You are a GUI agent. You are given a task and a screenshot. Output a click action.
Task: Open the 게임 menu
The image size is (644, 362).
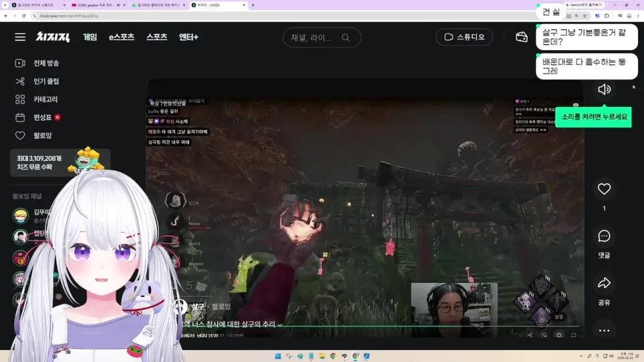(x=90, y=37)
